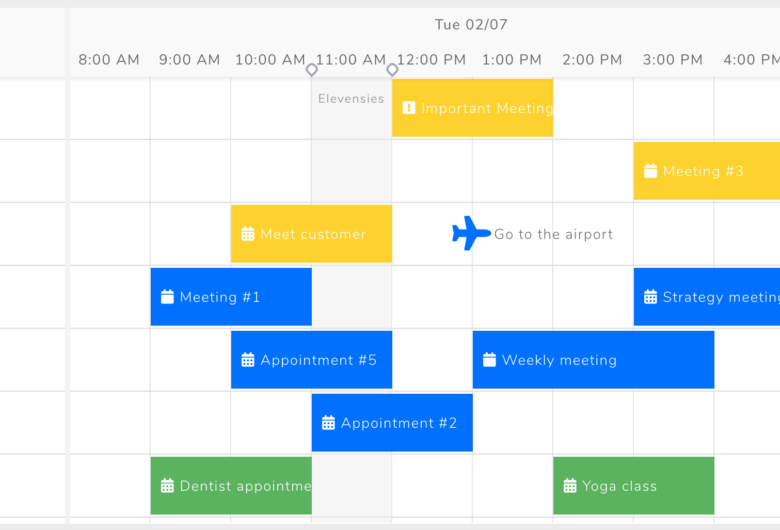Click the calendar icon on Appointment #5
The image size is (780, 530).
coord(248,359)
